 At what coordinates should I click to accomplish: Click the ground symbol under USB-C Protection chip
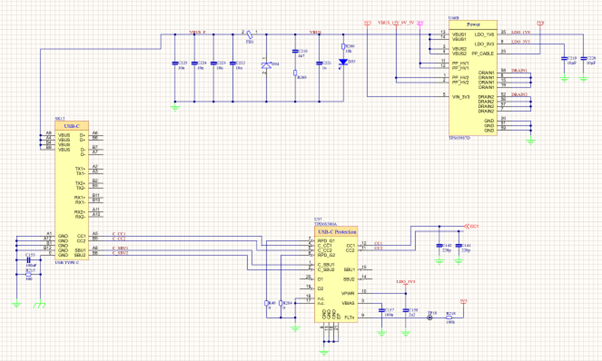[324, 351]
